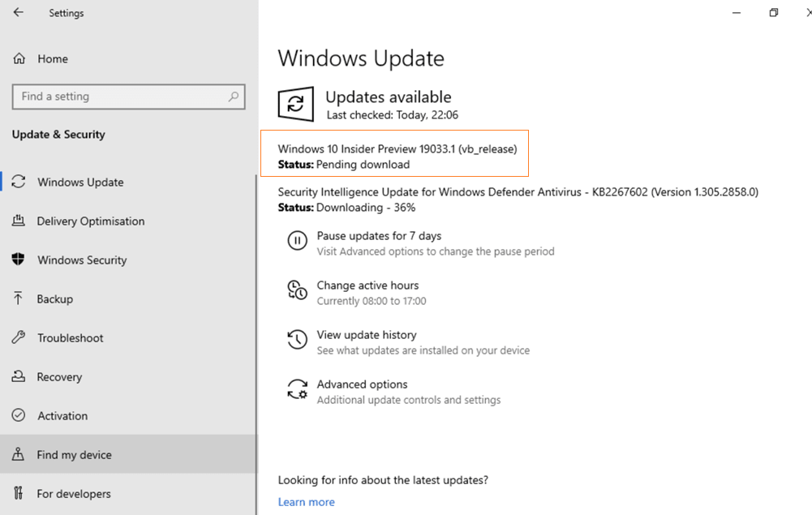
Task: Click the Backup arrow icon
Action: click(x=18, y=298)
